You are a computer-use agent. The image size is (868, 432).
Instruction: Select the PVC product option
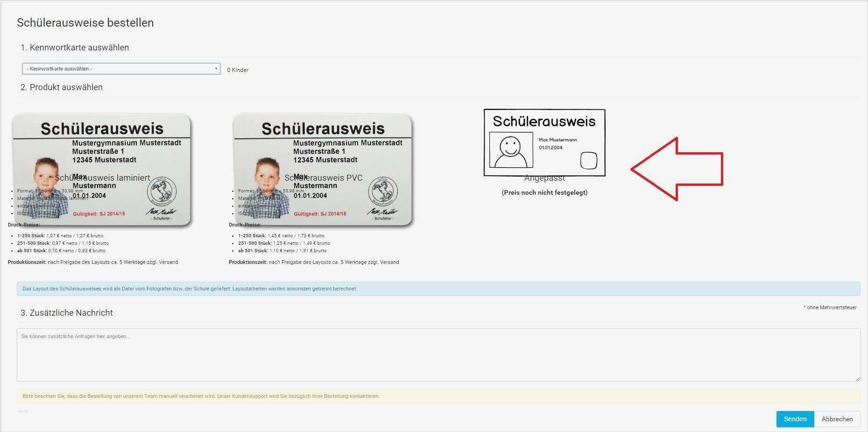[323, 178]
